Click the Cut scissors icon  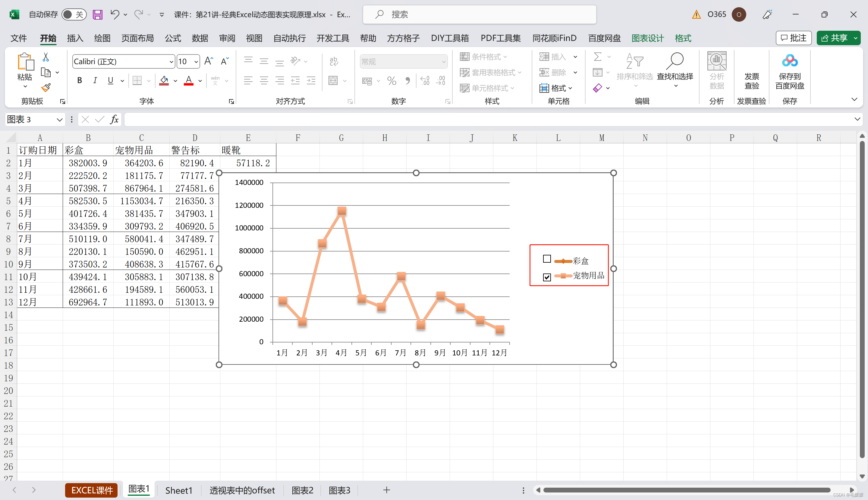click(x=46, y=57)
